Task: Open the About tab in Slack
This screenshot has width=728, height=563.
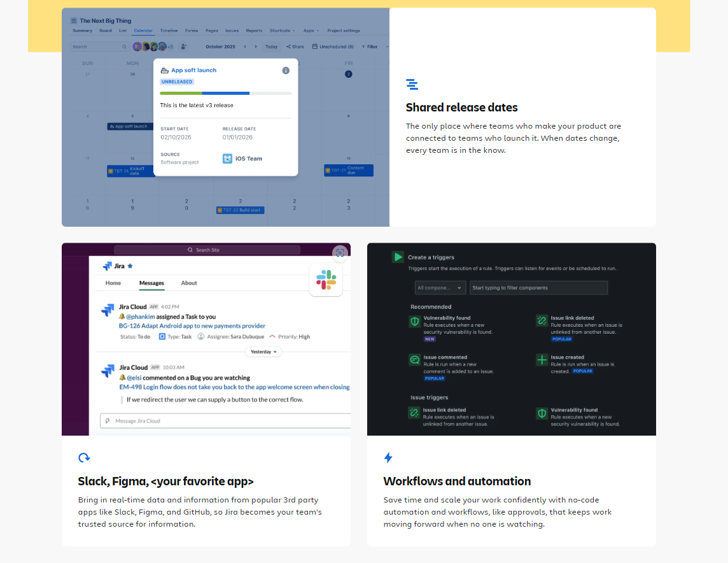Action: pos(189,283)
